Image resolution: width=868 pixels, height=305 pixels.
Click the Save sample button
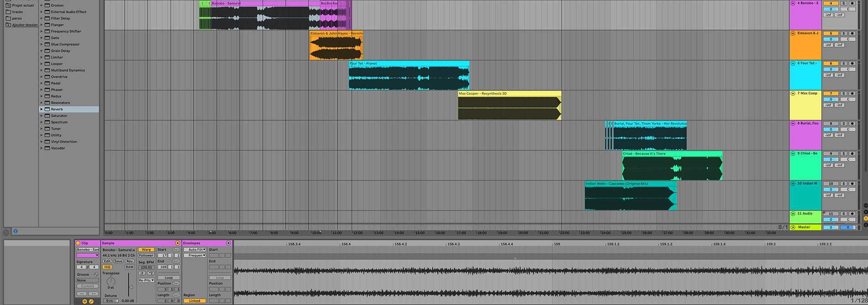click(118, 261)
